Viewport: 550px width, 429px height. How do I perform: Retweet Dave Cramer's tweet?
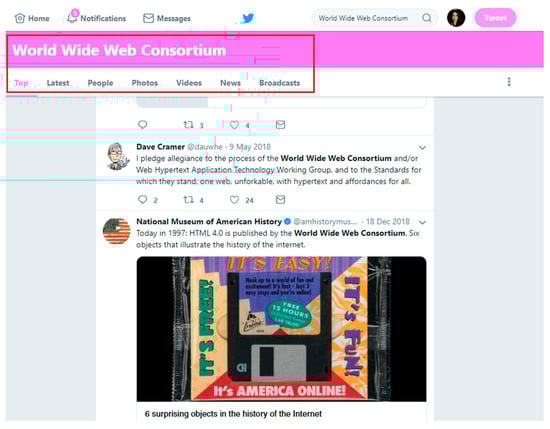pos(189,200)
